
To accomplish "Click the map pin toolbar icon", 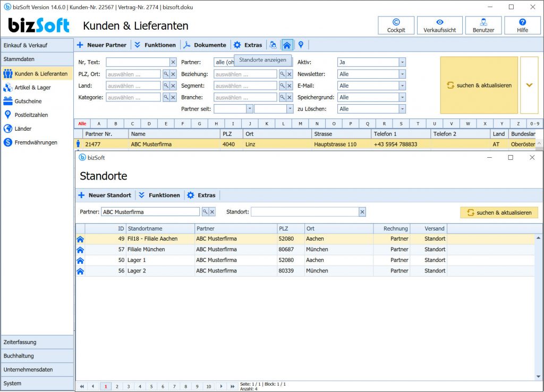I will (x=301, y=45).
